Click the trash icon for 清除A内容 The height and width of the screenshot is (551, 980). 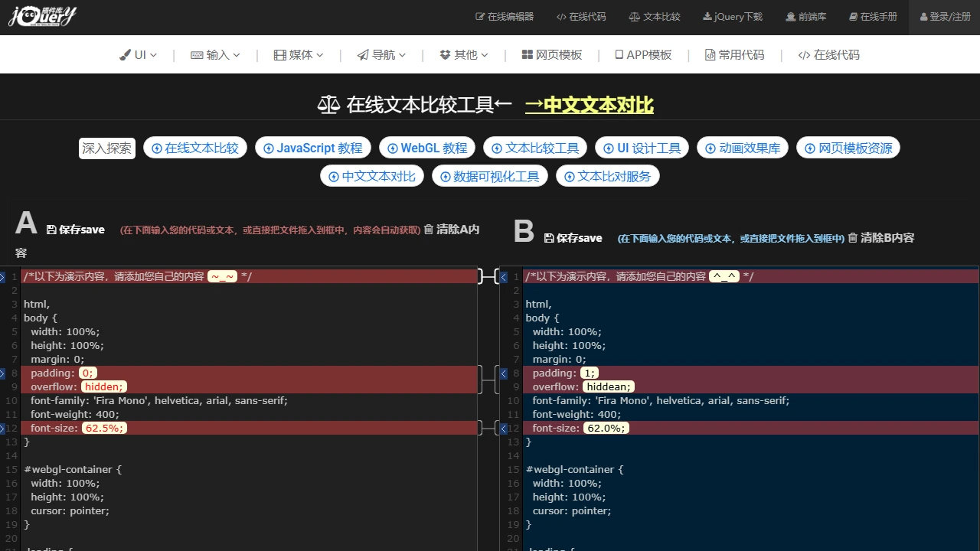(x=429, y=229)
